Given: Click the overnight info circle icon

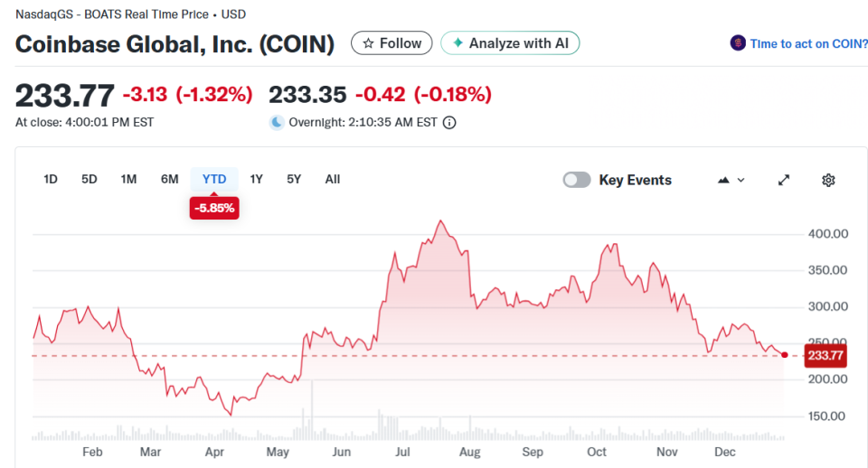Looking at the screenshot, I should (x=449, y=123).
